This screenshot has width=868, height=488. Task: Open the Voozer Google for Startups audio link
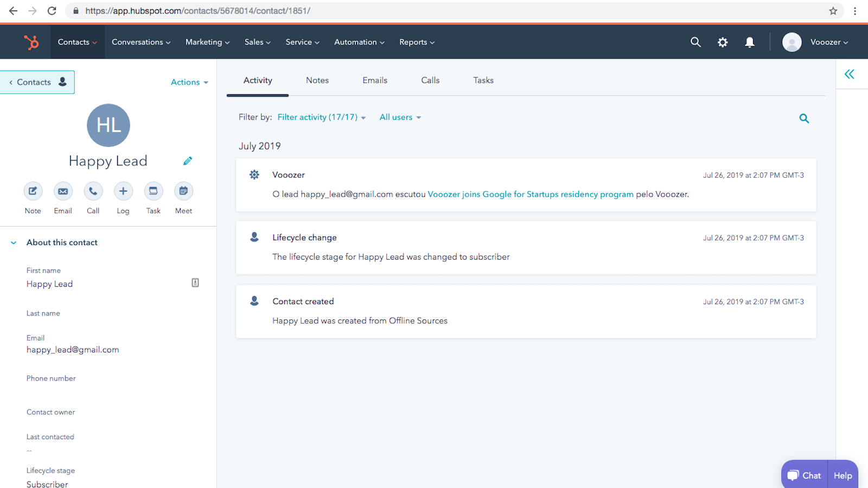click(531, 194)
